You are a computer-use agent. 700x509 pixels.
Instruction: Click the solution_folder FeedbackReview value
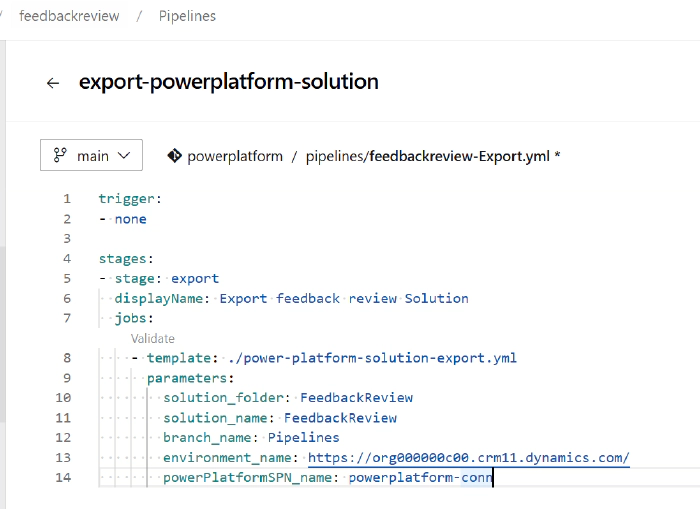(356, 398)
